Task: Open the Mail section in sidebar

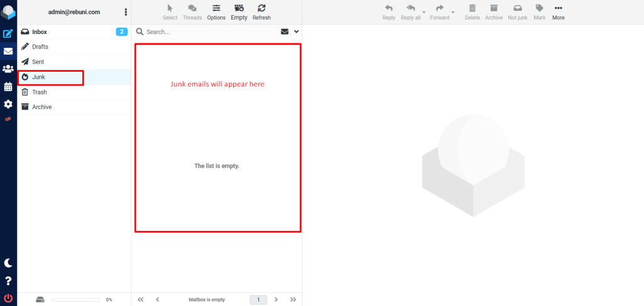Action: click(8, 52)
